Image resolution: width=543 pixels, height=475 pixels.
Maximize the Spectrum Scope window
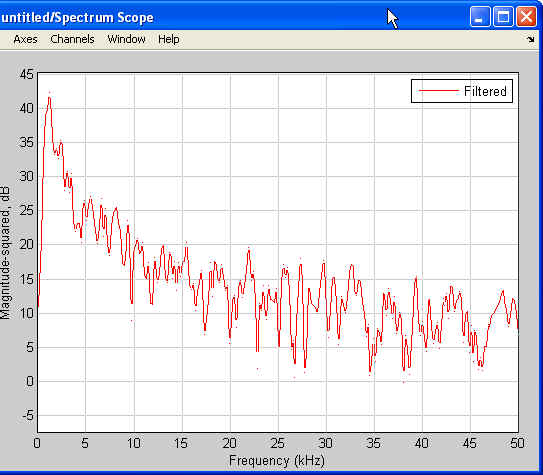503,16
